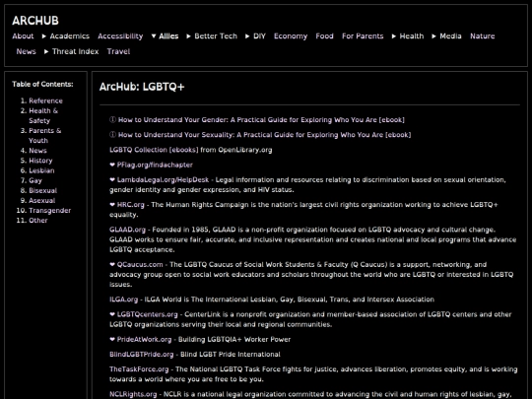Screen dimensions: 532x399
Task: Click the heart icon beside LambdaLegal.org
Action: pos(112,180)
